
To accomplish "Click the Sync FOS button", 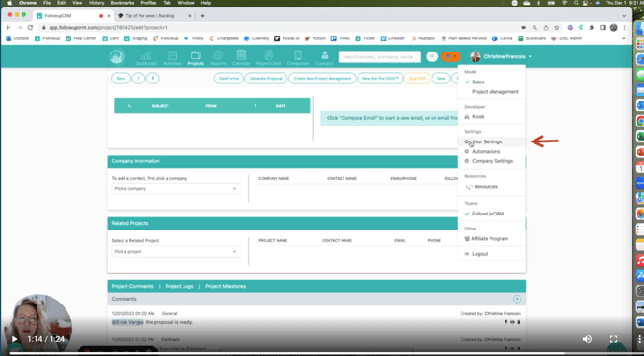I will (417, 78).
